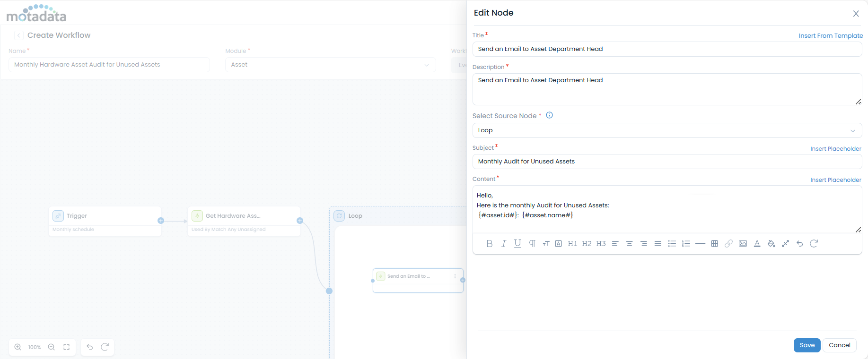Screen dimensions: 868x359
Task: Toggle bold formatting in content editor
Action: 489,244
